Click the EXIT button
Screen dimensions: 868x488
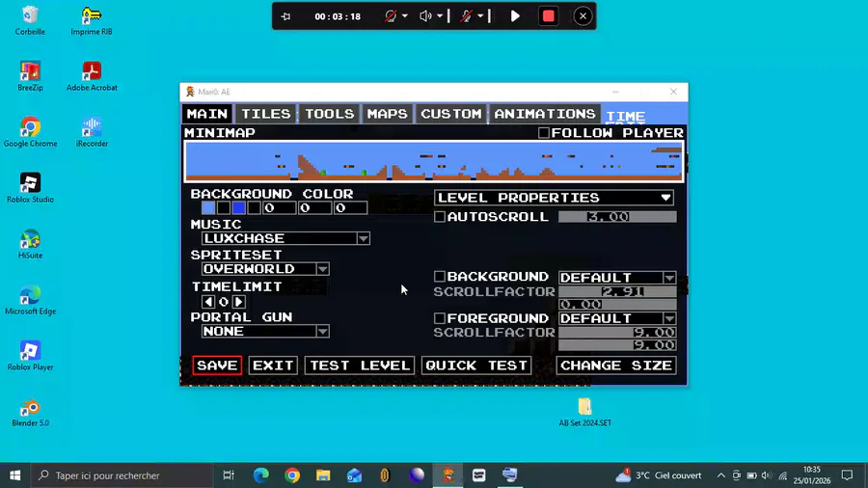[273, 366]
